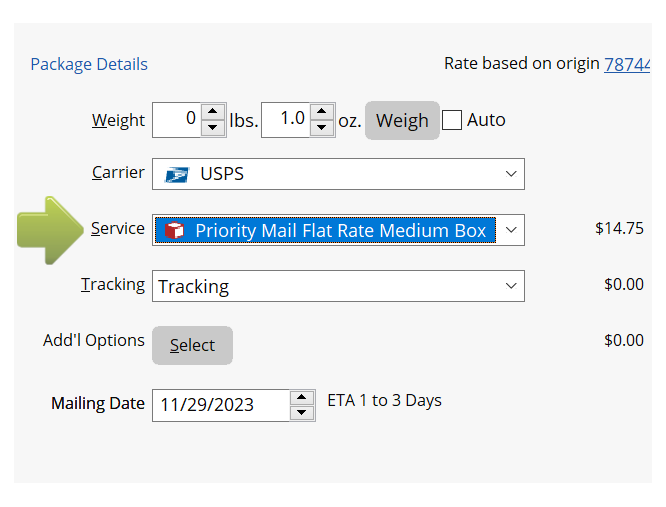This screenshot has width=666, height=507.
Task: Decrease the ounces weight value
Action: coord(322,128)
